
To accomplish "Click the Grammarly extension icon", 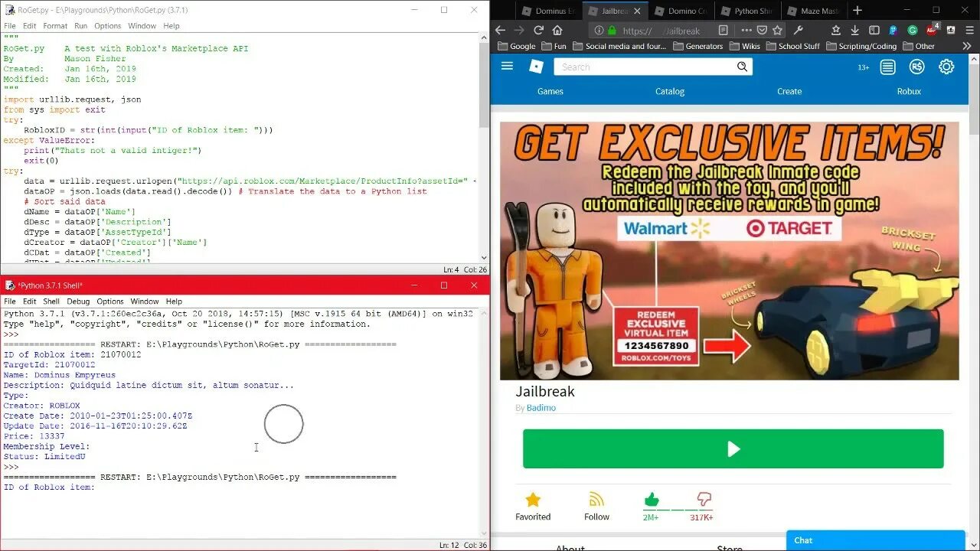I will 913,31.
